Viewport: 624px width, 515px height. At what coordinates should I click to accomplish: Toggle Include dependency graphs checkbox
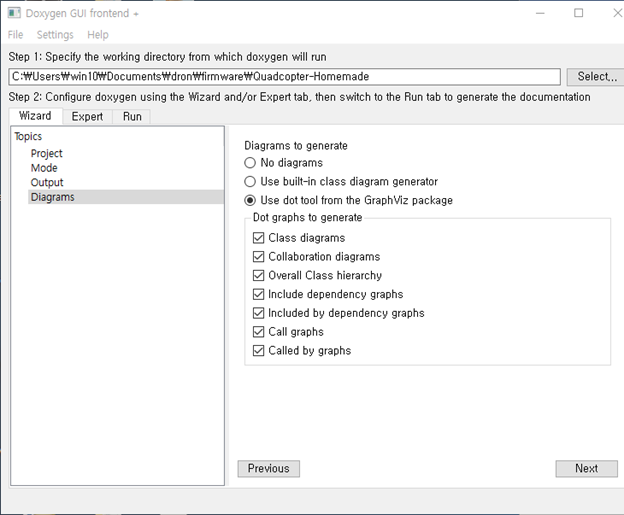coord(259,294)
